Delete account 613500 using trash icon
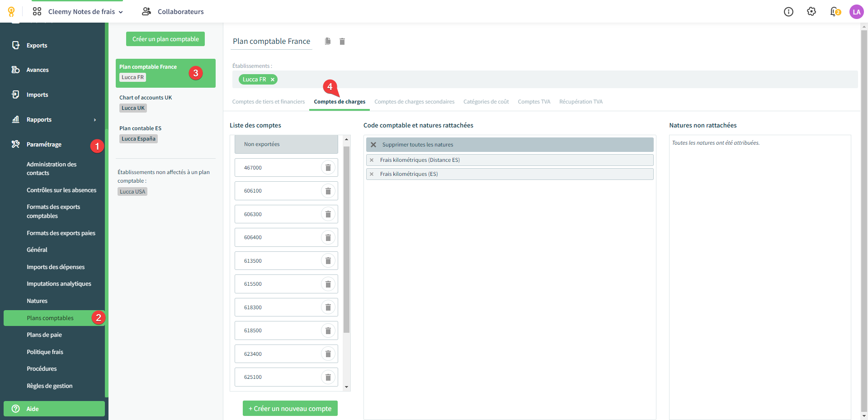 (x=328, y=261)
